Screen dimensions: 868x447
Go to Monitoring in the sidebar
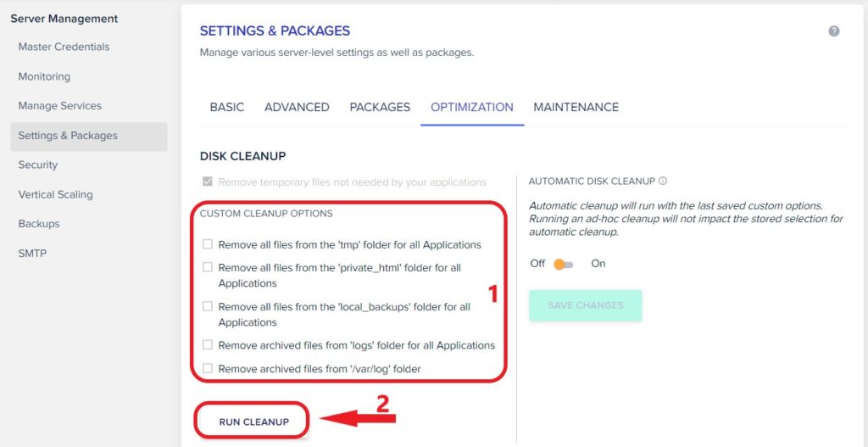(44, 76)
